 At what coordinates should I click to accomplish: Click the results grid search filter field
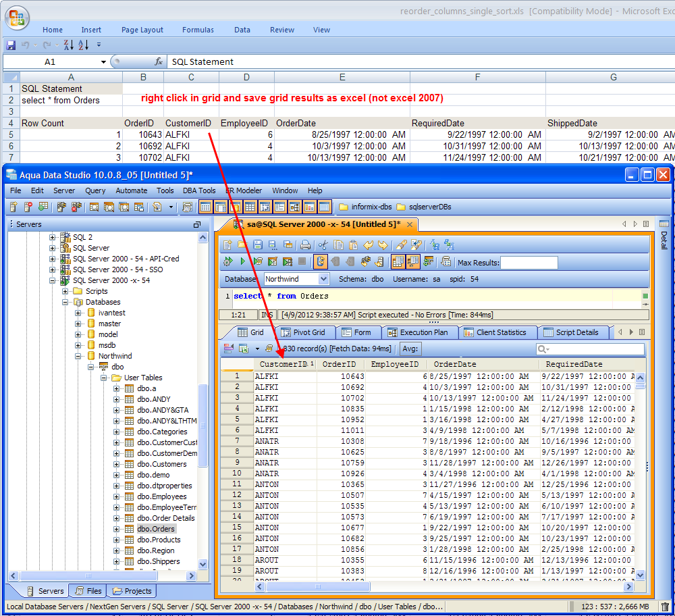tap(590, 349)
